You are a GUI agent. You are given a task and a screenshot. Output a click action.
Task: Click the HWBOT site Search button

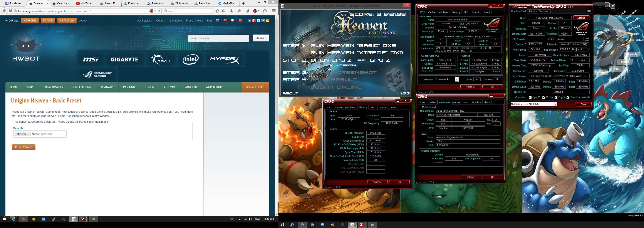click(261, 38)
